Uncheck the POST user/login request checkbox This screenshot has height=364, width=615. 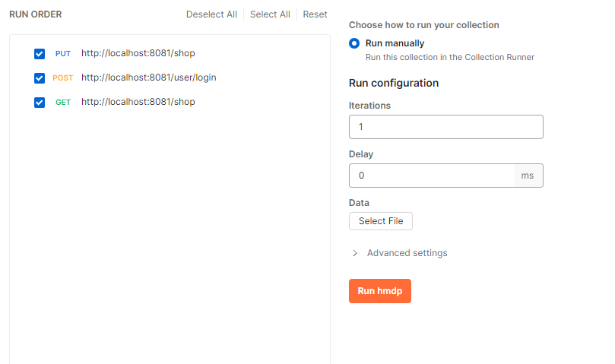coord(40,78)
